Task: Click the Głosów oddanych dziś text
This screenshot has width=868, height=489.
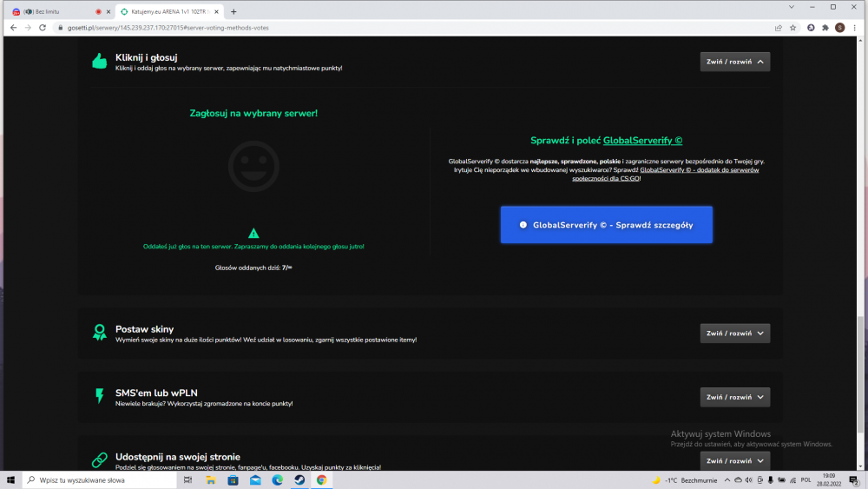Action: coord(253,268)
